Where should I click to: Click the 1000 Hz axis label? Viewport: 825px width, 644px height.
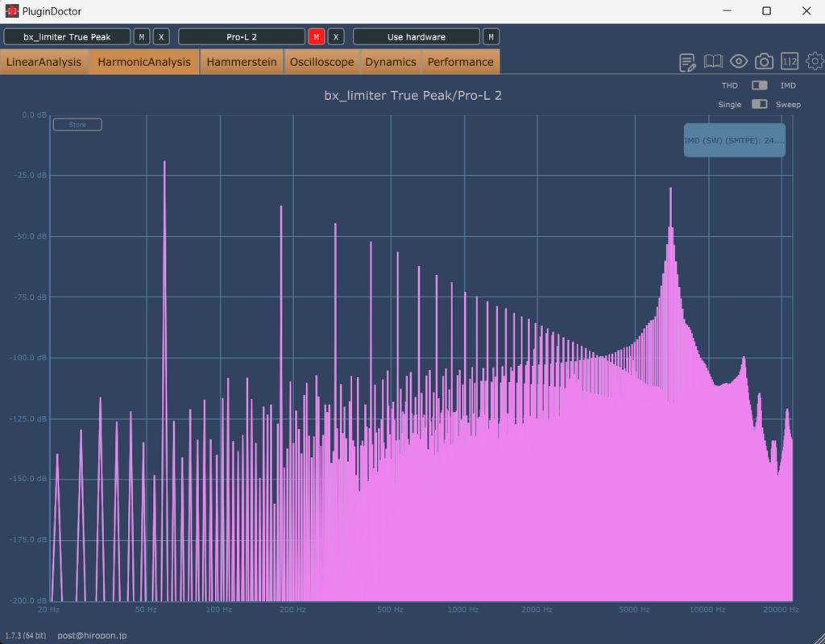(463, 609)
